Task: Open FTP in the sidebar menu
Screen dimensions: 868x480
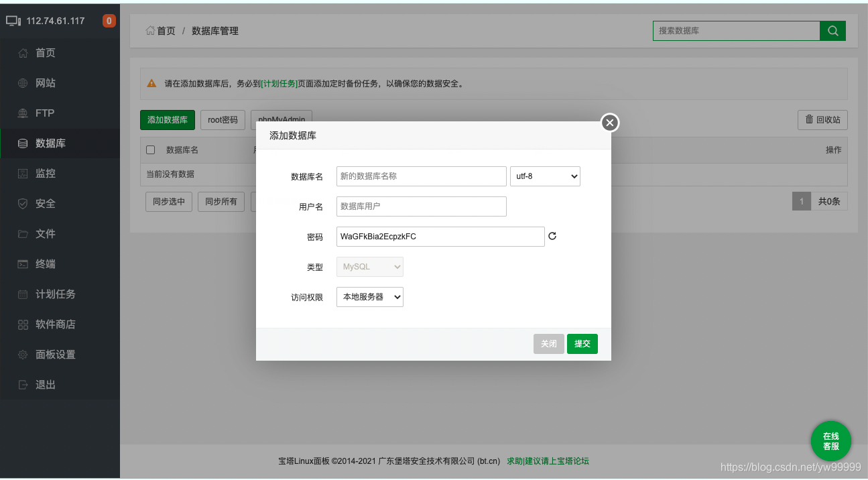Action: click(45, 113)
